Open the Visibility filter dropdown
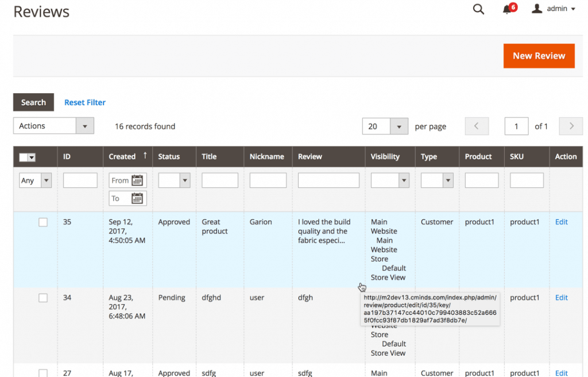588x377 pixels. pyautogui.click(x=390, y=180)
